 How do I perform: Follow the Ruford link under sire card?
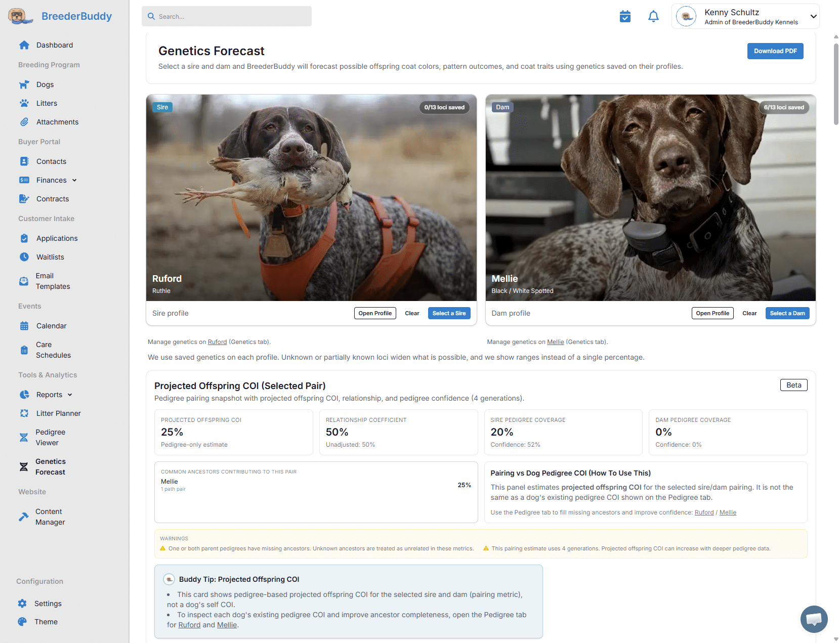[x=217, y=342]
